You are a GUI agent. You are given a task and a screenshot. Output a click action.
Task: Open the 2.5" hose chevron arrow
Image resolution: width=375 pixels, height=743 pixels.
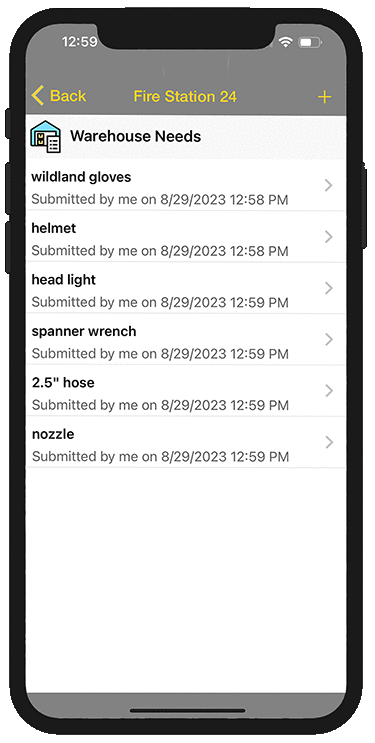point(329,391)
